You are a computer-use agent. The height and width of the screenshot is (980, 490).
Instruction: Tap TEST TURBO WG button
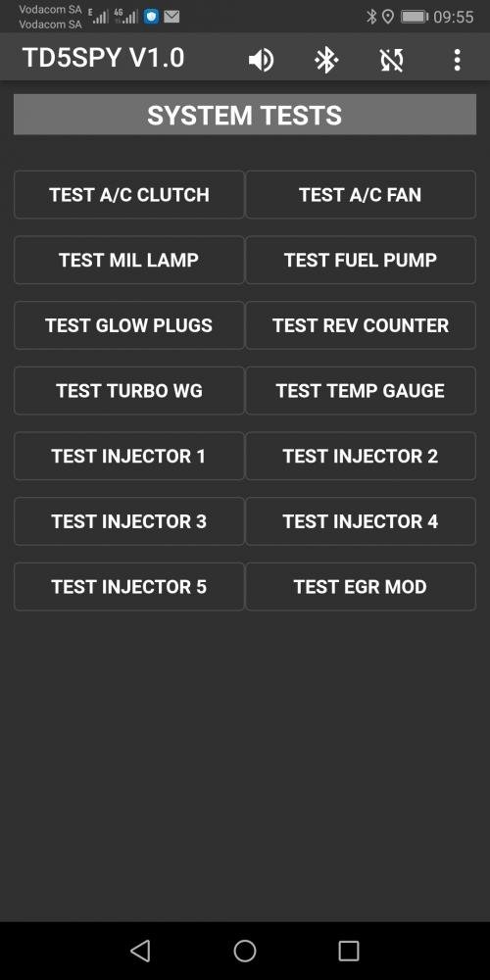(x=129, y=391)
